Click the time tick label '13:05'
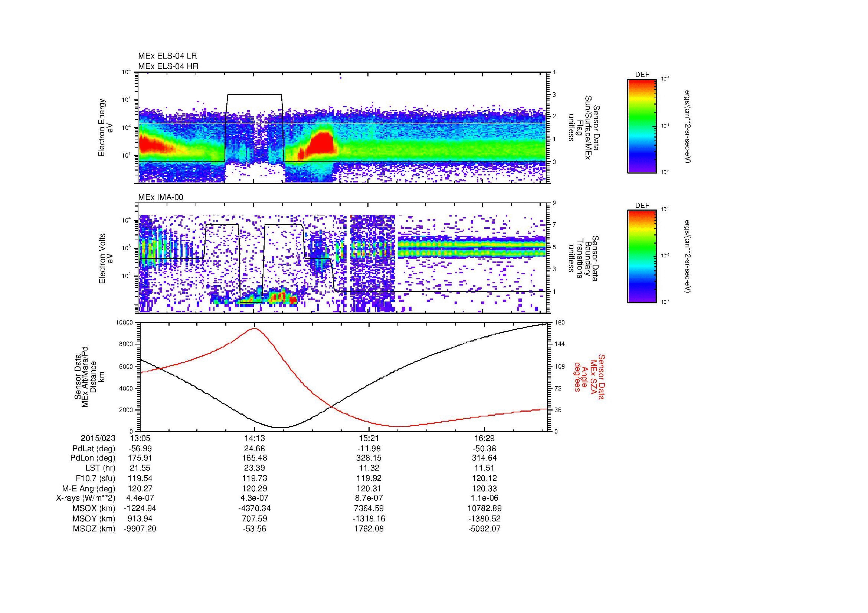 pyautogui.click(x=140, y=438)
